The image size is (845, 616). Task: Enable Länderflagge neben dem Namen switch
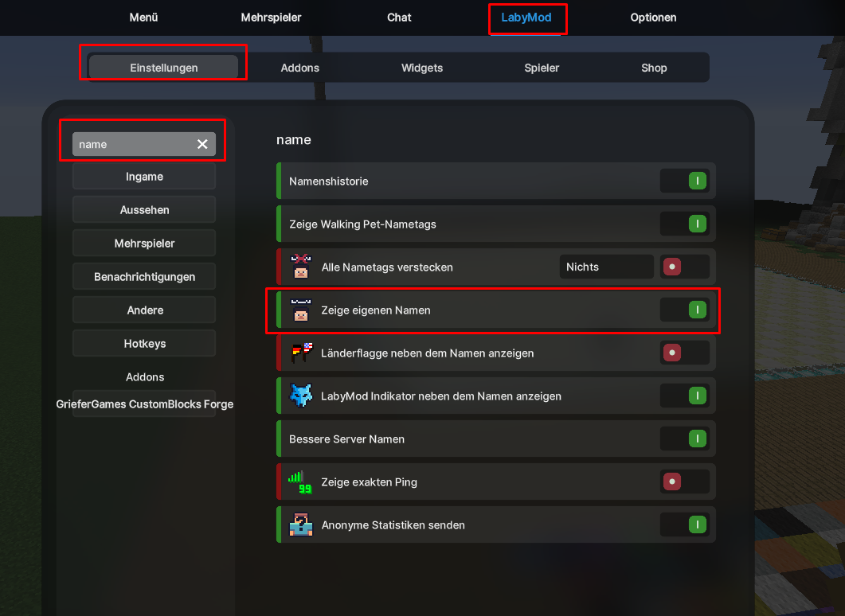tap(684, 353)
